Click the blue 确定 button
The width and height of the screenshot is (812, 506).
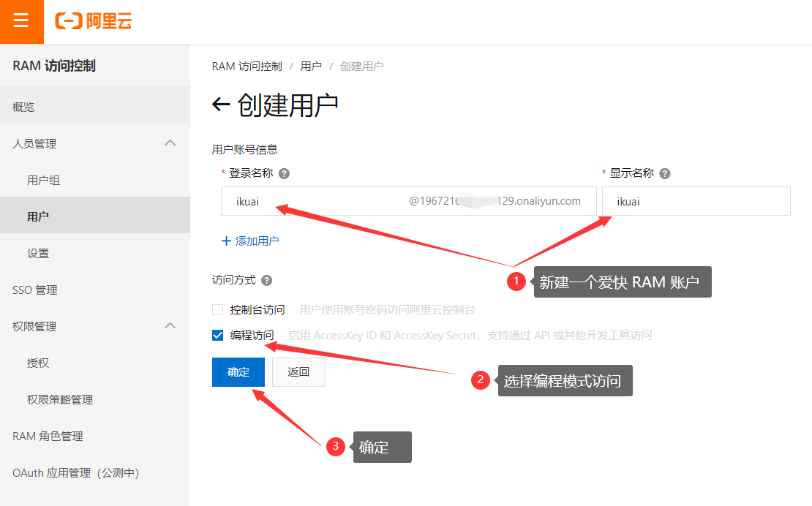coord(238,372)
